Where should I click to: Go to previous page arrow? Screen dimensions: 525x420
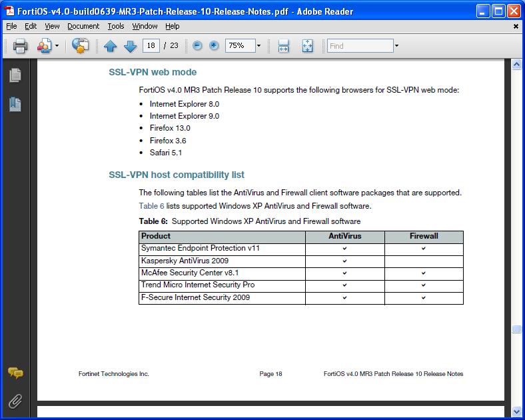click(110, 46)
